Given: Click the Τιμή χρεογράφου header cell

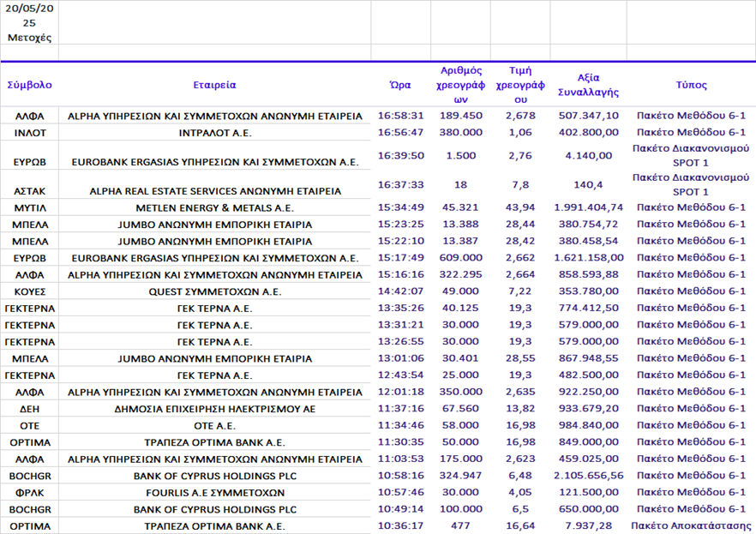Looking at the screenshot, I should click(520, 85).
